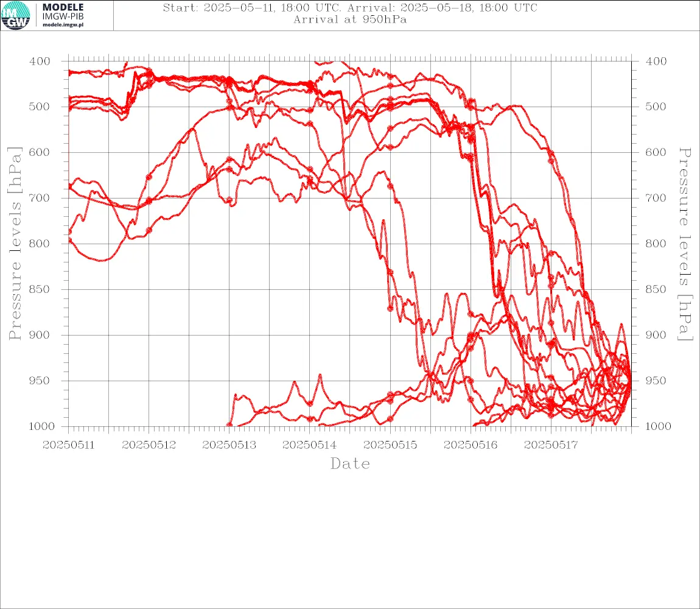
Task: Click the left axis 500 label
Action: pyautogui.click(x=40, y=107)
